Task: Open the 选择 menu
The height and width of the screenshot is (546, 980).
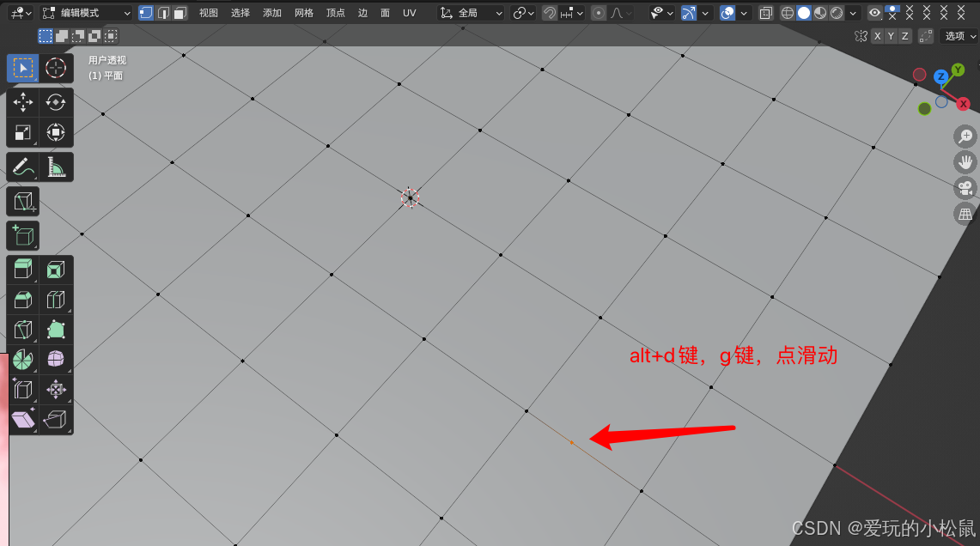Action: 240,13
